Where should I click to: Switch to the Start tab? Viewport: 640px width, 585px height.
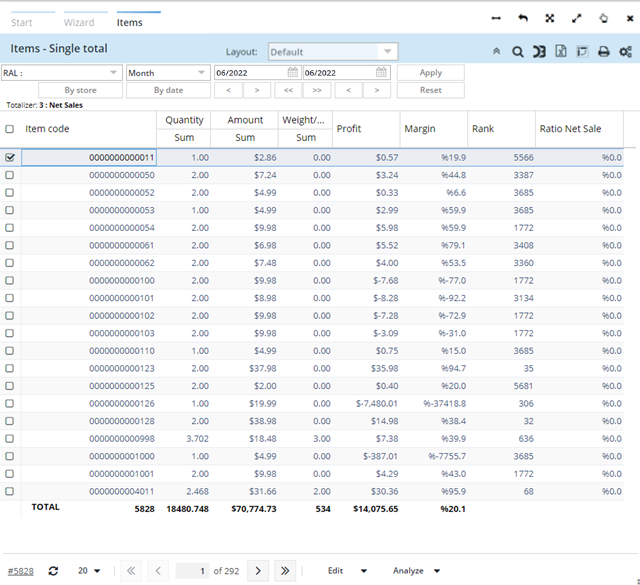point(21,22)
